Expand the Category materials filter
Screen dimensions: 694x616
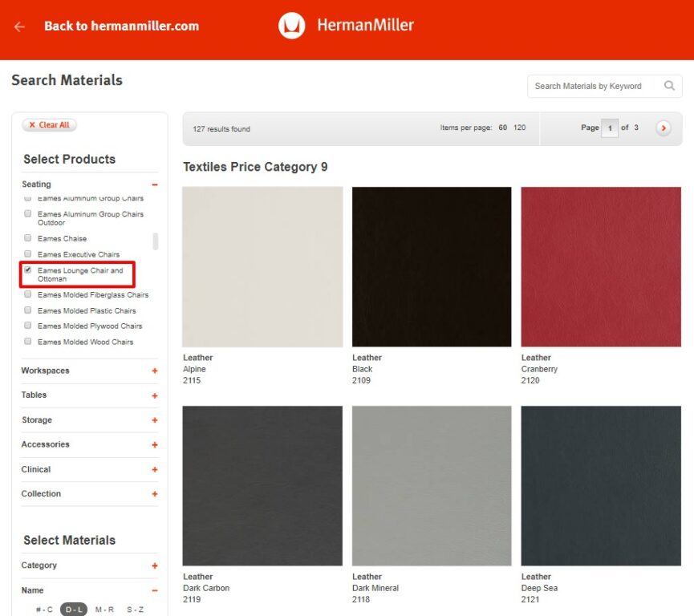tap(155, 565)
